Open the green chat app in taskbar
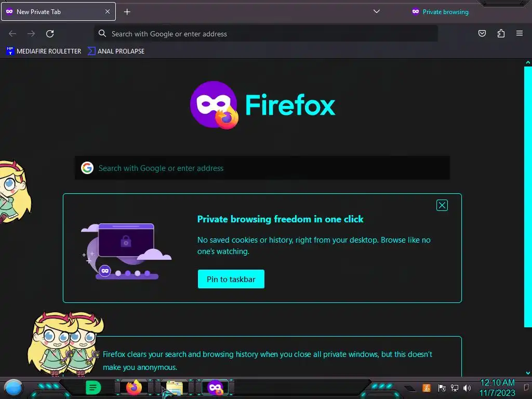The height and width of the screenshot is (399, 532). [93, 388]
